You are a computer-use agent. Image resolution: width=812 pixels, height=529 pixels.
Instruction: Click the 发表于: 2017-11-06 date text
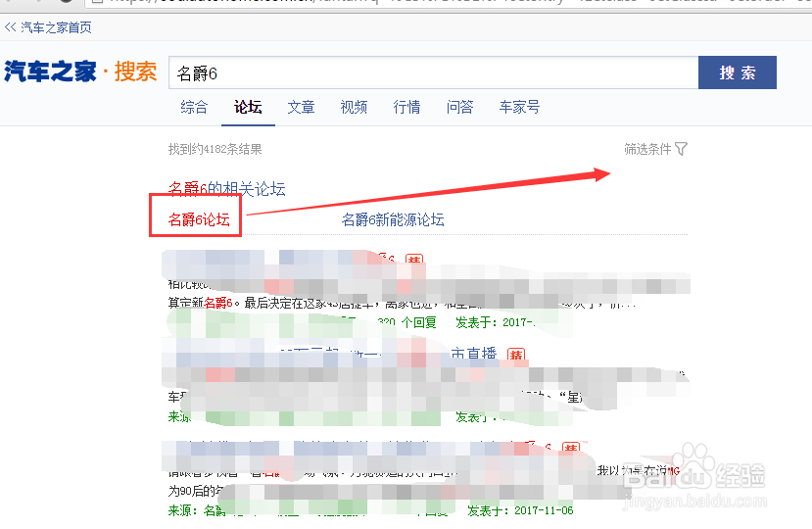pyautogui.click(x=520, y=510)
